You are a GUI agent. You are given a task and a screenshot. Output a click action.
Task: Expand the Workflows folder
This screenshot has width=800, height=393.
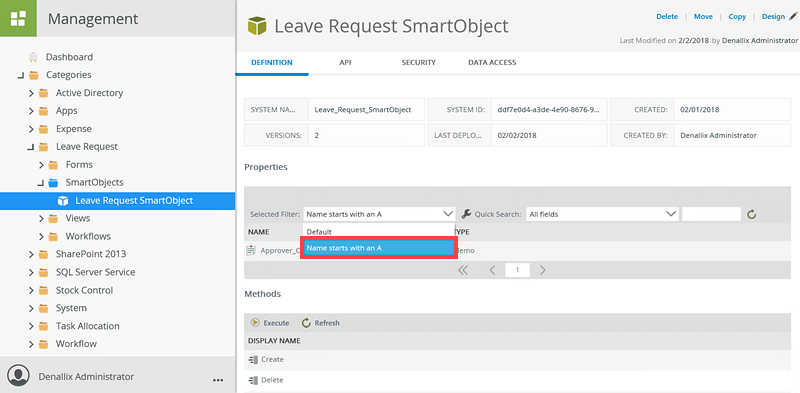(41, 236)
